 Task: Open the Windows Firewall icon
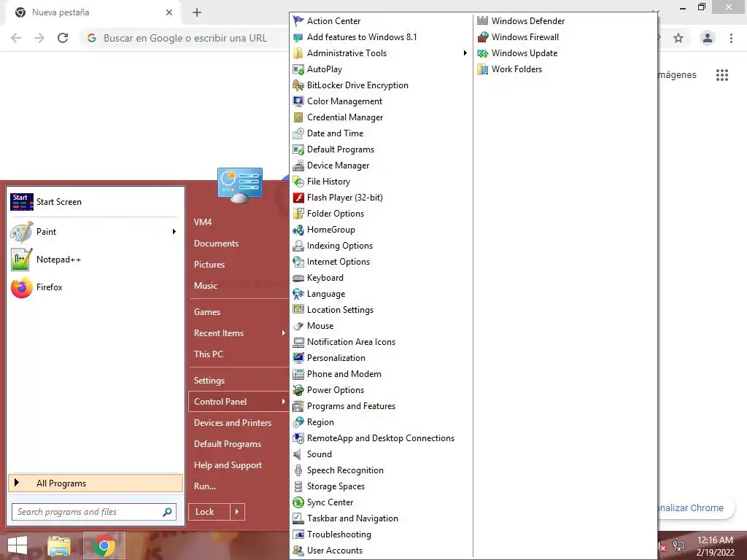point(483,37)
